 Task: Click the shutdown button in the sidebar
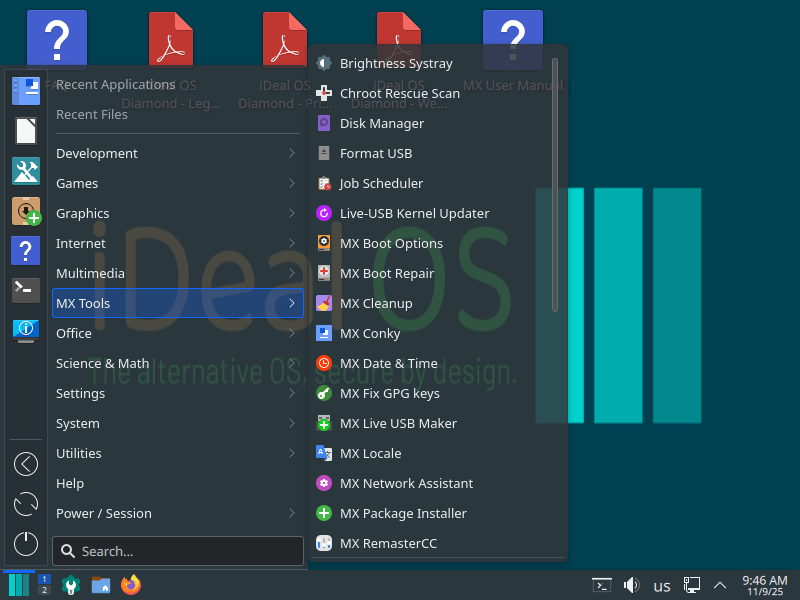(25, 544)
